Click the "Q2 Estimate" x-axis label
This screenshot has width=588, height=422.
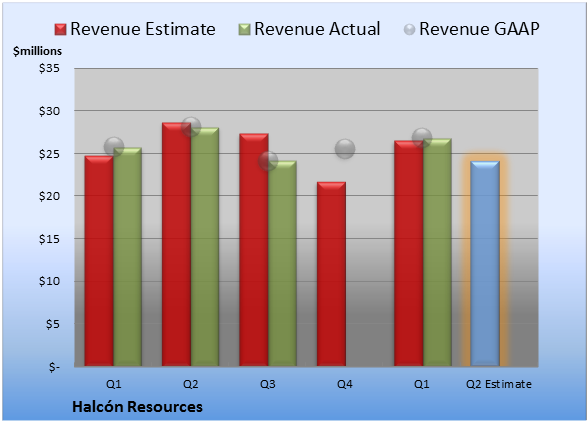[499, 384]
